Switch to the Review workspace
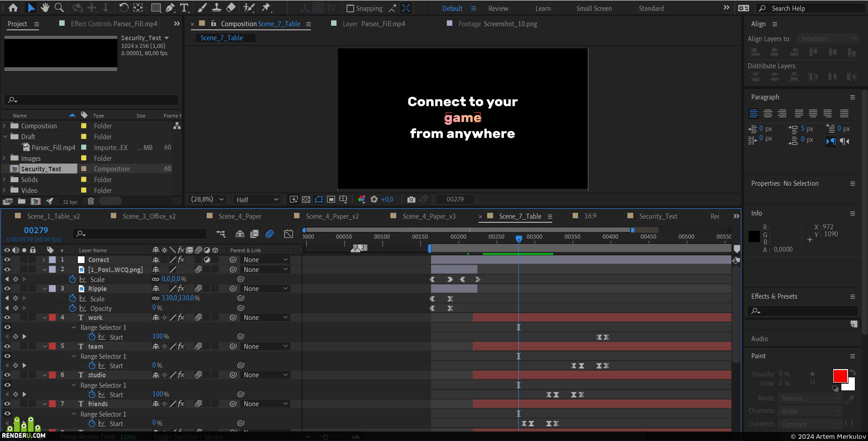Viewport: 868px width, 441px height. 498,8
